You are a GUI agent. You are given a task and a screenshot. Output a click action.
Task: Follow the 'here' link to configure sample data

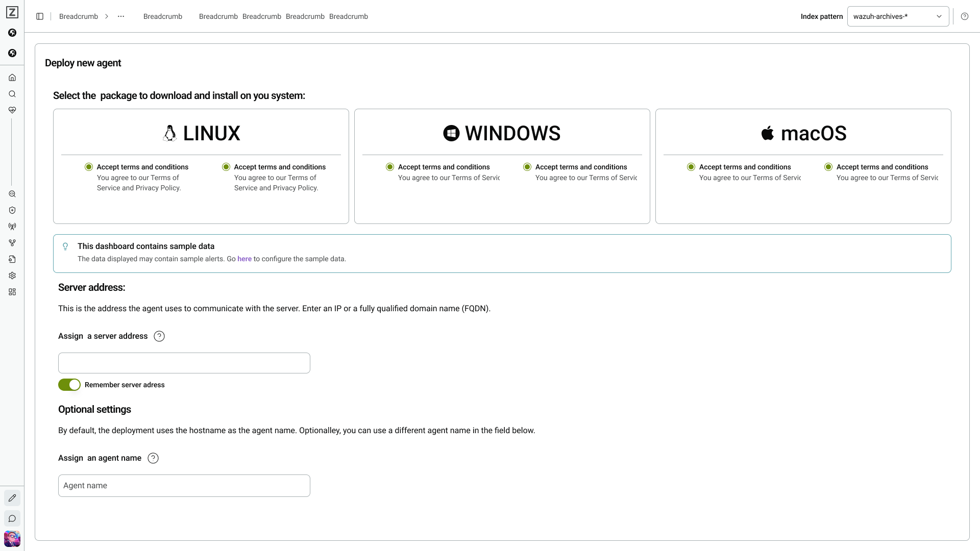coord(244,259)
